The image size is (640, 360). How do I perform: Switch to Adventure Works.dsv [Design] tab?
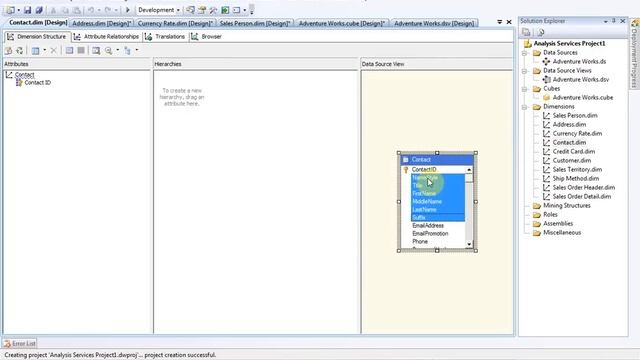pos(434,23)
